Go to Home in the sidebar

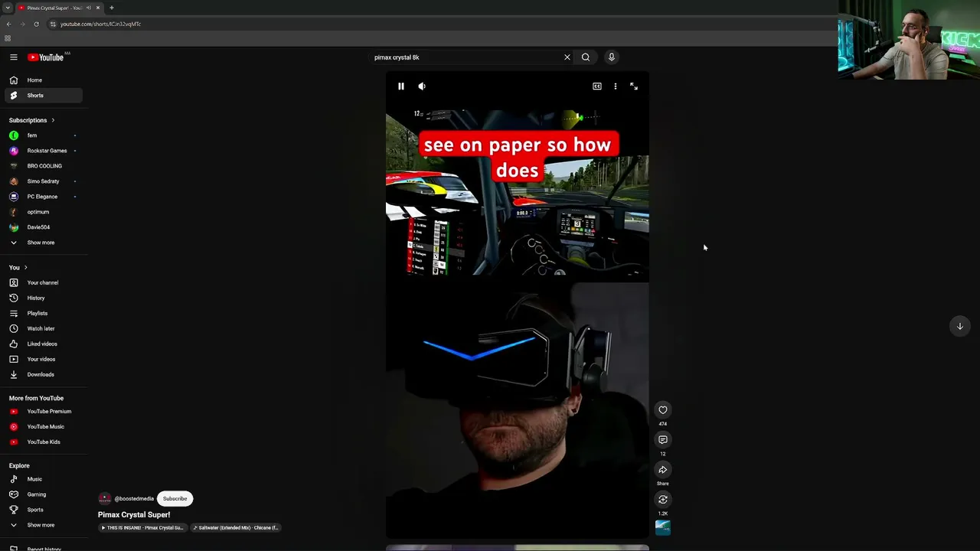[x=43, y=80]
